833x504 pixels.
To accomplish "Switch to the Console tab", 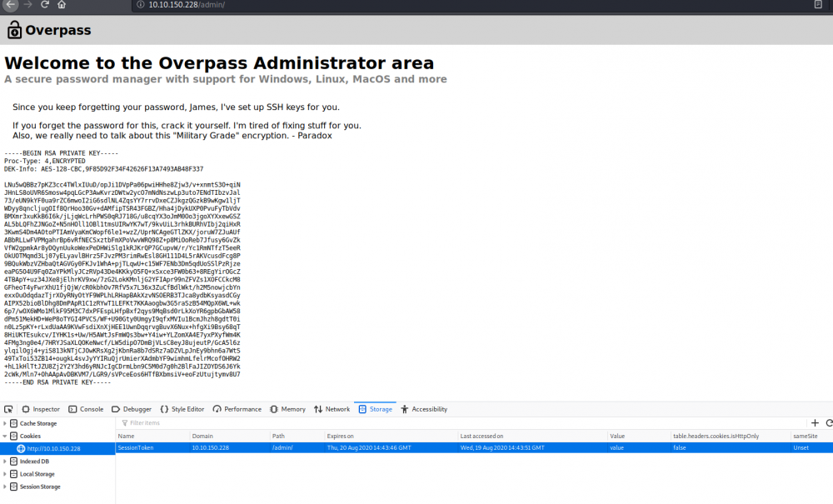I will [x=86, y=409].
